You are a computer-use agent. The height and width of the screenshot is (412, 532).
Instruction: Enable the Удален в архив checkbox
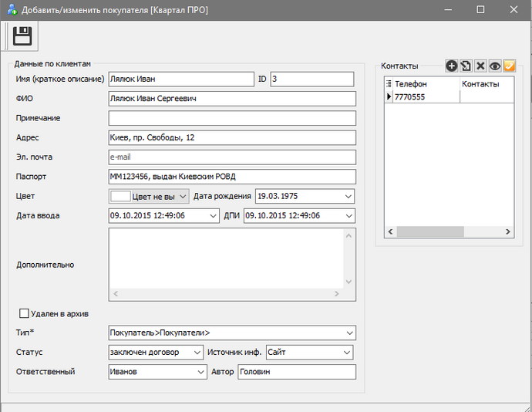pos(24,313)
